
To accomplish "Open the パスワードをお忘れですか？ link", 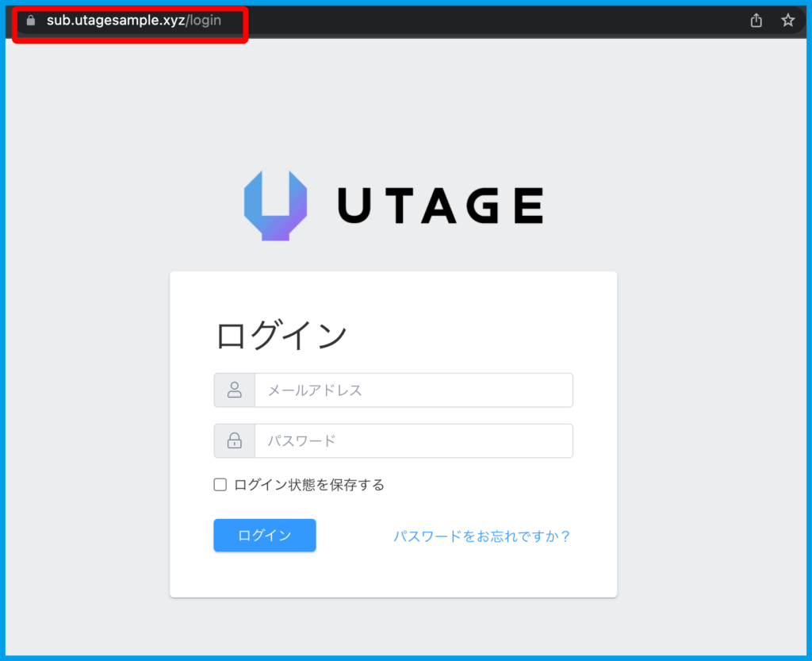I will tap(482, 536).
